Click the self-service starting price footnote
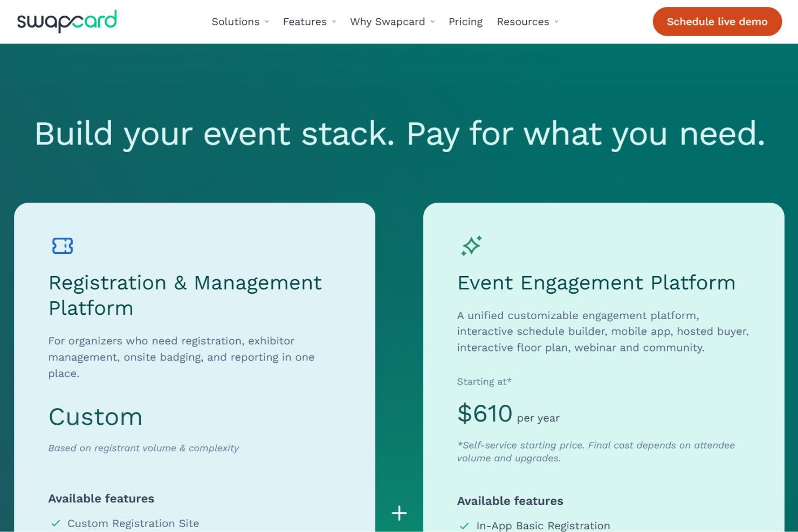This screenshot has width=798, height=532. [x=596, y=452]
